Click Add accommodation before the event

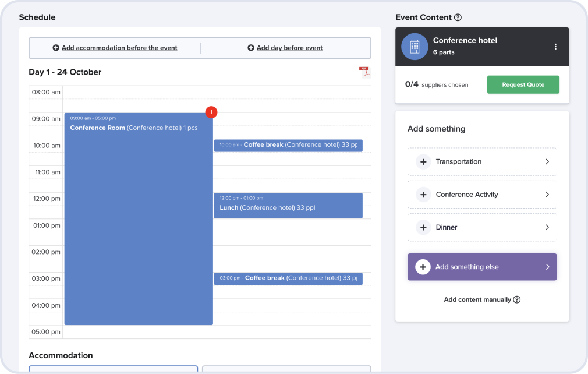[x=119, y=48]
